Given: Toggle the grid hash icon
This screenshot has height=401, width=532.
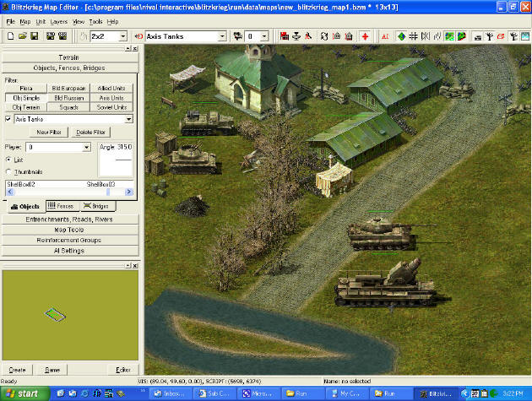Looking at the screenshot, I should (x=413, y=36).
